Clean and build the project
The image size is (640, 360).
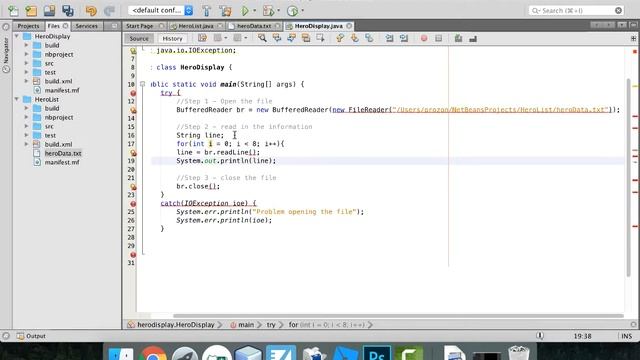tap(225, 11)
